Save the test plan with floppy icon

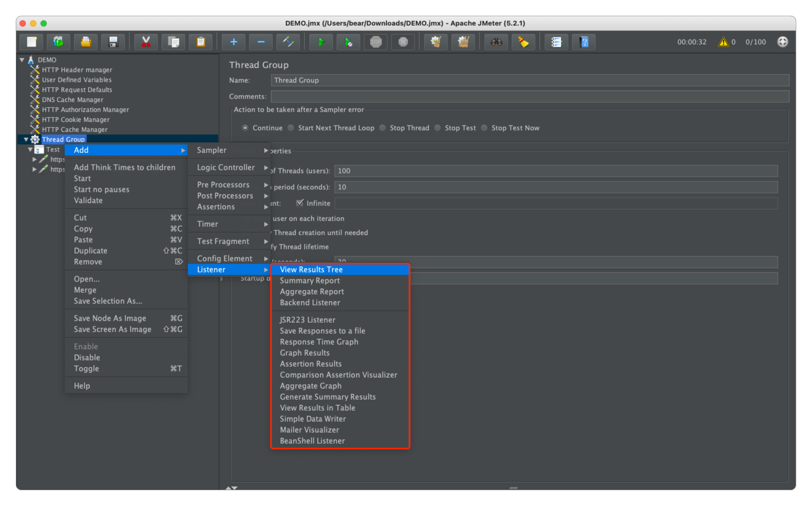click(x=113, y=42)
